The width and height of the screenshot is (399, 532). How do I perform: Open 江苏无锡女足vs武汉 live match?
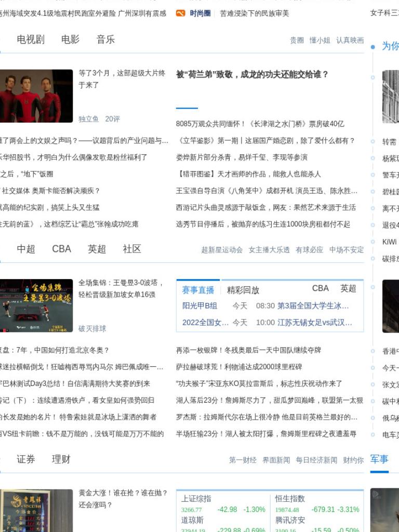tap(314, 322)
